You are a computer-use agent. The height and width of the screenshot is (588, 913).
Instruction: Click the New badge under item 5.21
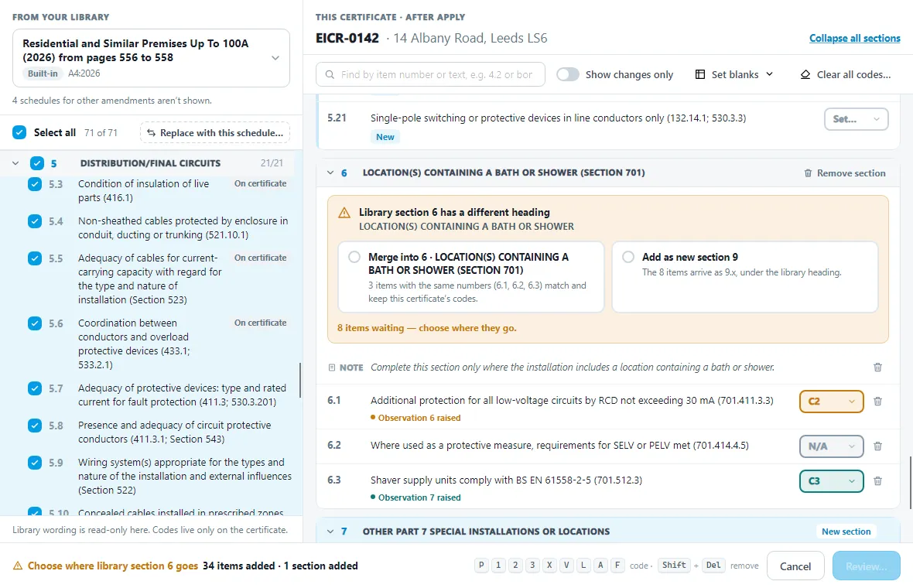tap(385, 137)
